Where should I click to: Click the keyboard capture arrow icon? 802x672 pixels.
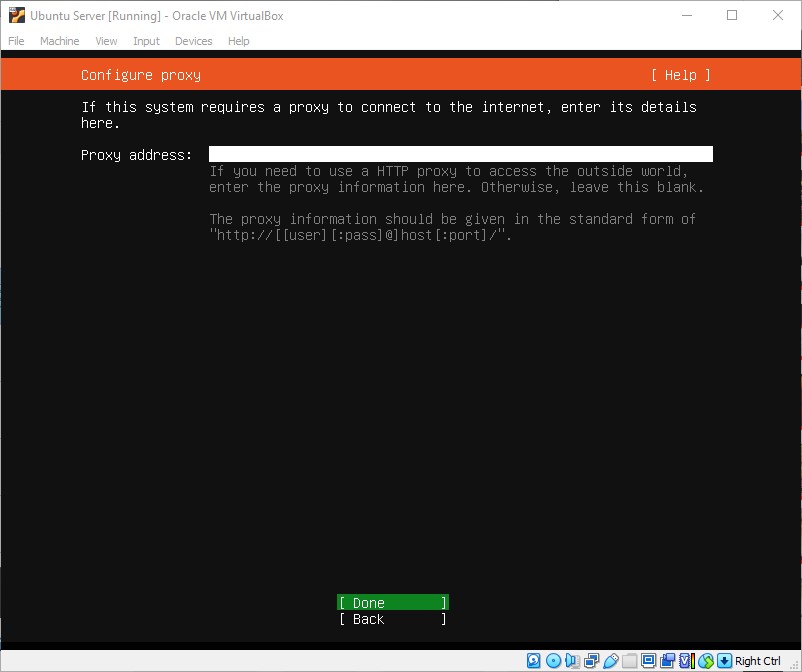pyautogui.click(x=724, y=661)
